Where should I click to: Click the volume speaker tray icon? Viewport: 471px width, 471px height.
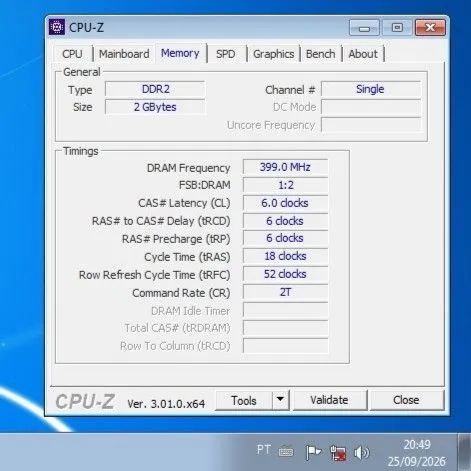click(361, 453)
